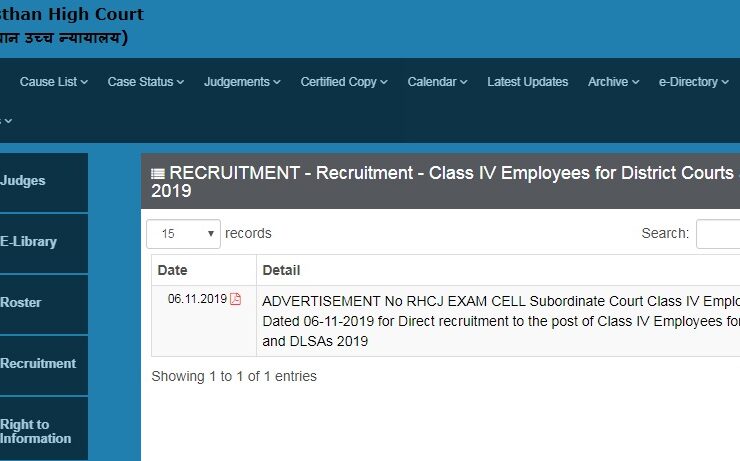Click the Roster sidebar item
The width and height of the screenshot is (740, 461).
pos(21,303)
